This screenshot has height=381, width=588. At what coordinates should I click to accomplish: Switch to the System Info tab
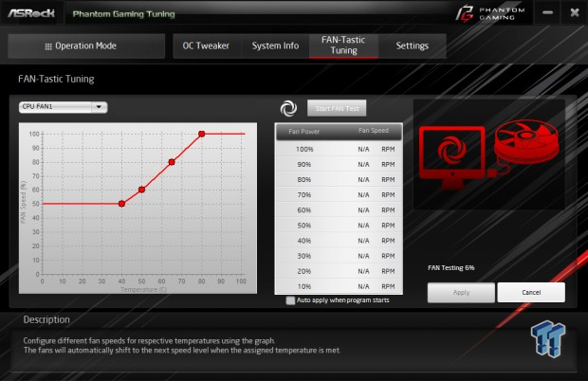tap(275, 45)
